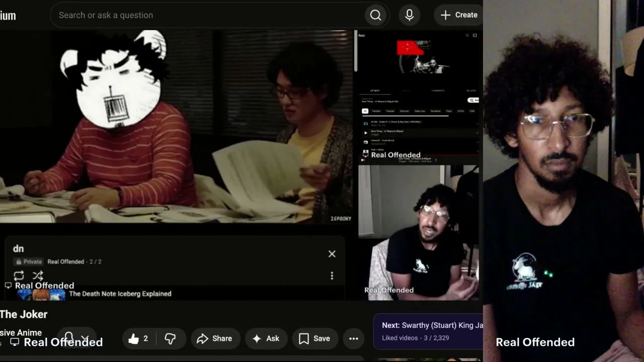Image resolution: width=644 pixels, height=362 pixels.
Task: Click the cast icon in the YouTube Music window
Action: (x=474, y=35)
